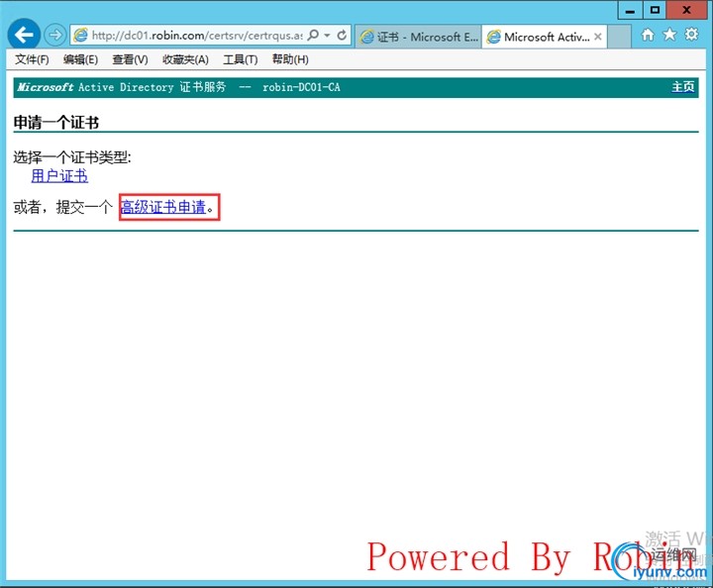Open the address bar autocomplete dropdown arrow

point(327,35)
